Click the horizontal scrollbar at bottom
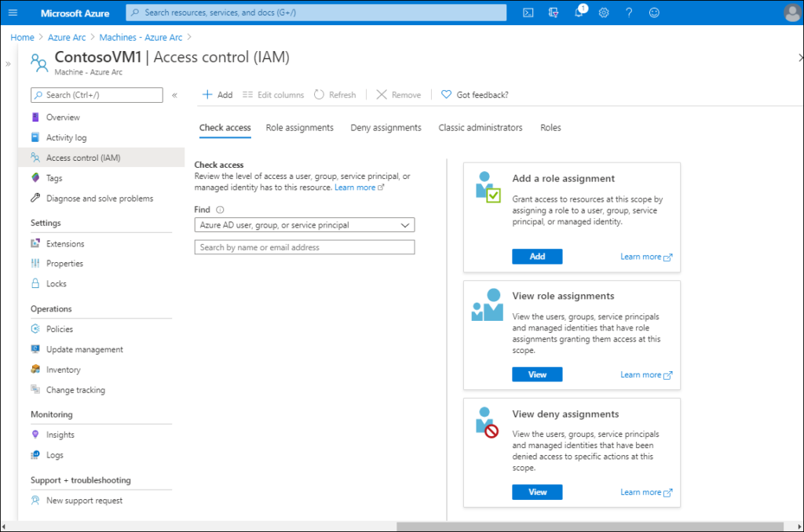The width and height of the screenshot is (804, 532). (x=590, y=527)
